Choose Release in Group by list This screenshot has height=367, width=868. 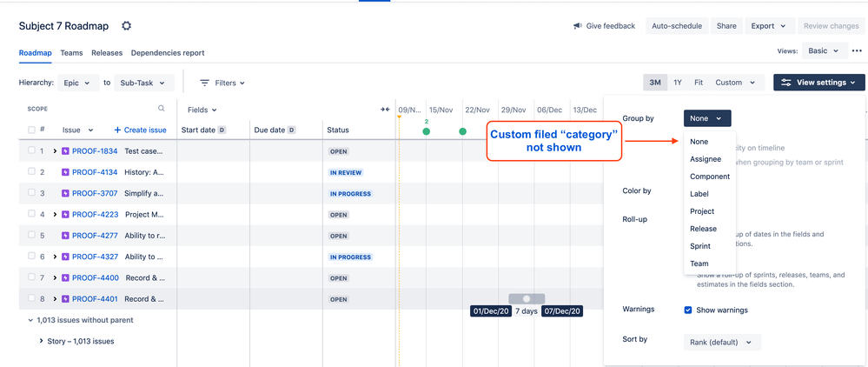710,229
